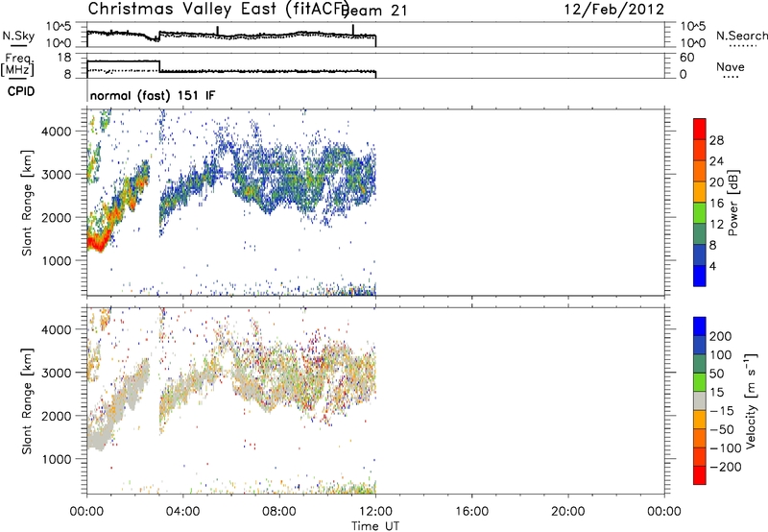Viewport: 768px width, 532px height.
Task: Click the '18' tick on frequency axis
Action: pyautogui.click(x=64, y=58)
